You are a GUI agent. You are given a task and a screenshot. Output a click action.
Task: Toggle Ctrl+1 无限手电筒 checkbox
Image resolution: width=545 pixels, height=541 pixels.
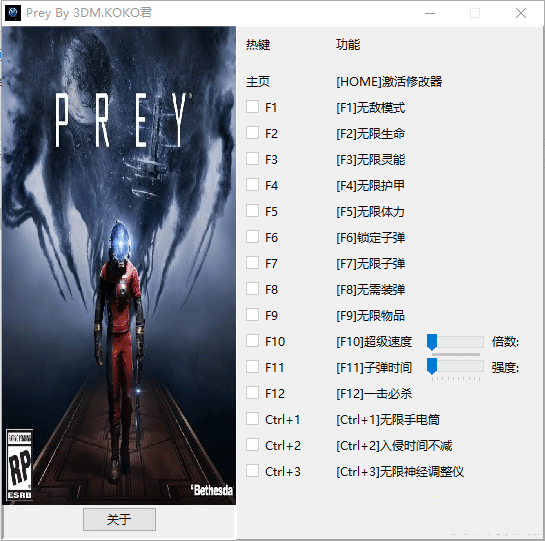(252, 419)
